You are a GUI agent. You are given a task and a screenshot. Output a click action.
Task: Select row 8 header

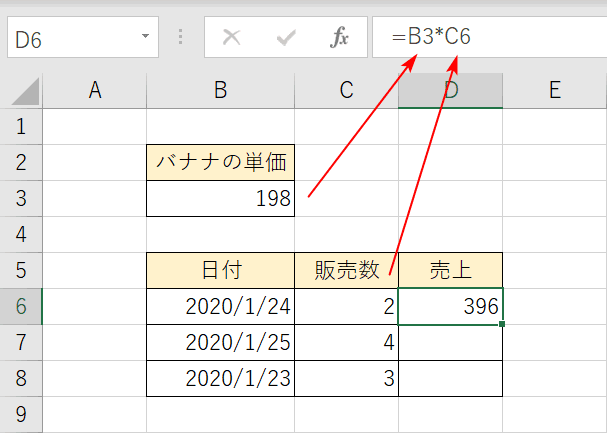(x=21, y=378)
